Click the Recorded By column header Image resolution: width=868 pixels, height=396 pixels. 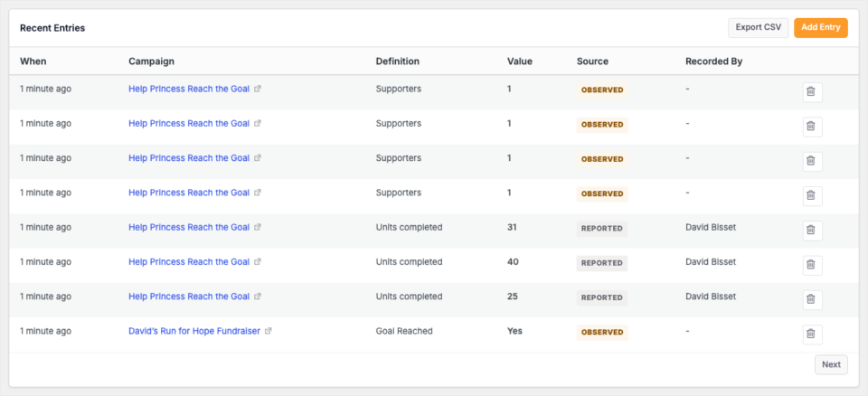713,61
